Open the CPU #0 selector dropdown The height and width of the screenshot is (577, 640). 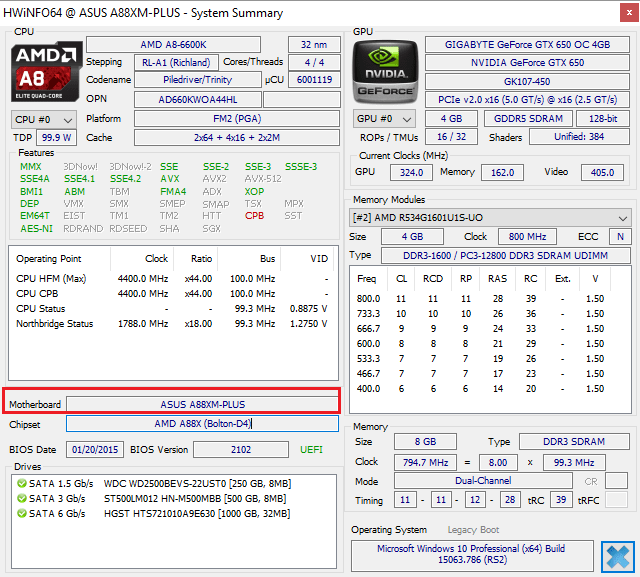pyautogui.click(x=44, y=120)
